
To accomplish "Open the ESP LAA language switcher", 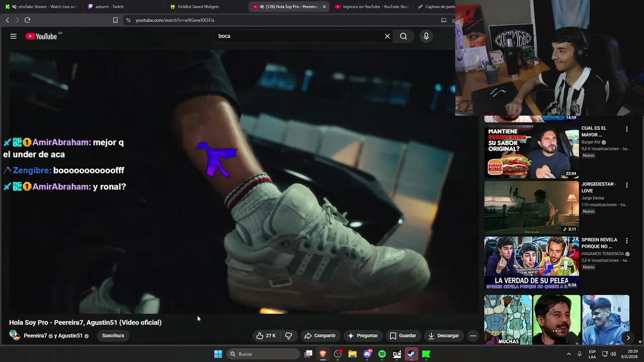I will pyautogui.click(x=592, y=354).
